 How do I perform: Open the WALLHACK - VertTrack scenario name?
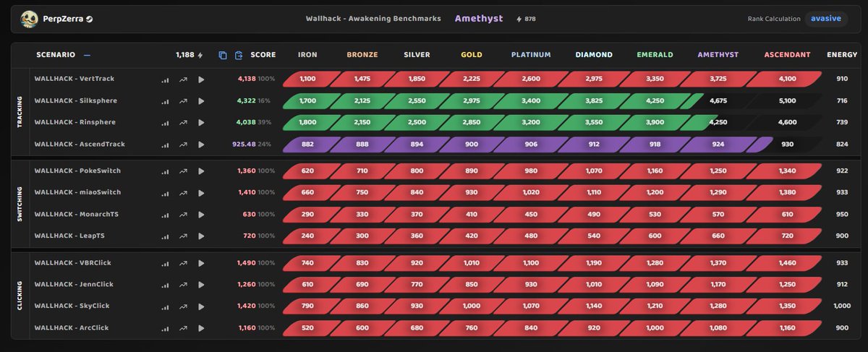pos(75,79)
